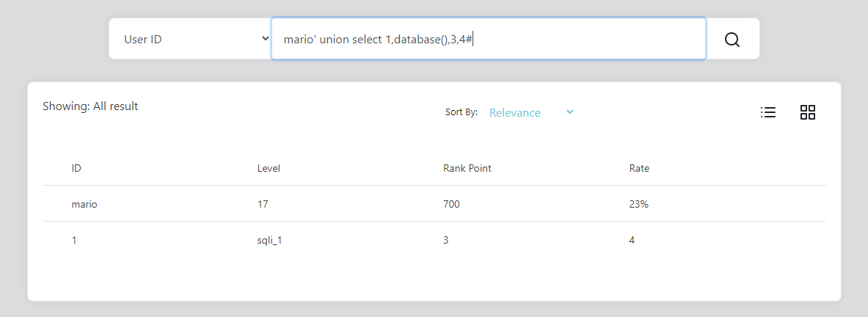Select the Rate column header

639,168
